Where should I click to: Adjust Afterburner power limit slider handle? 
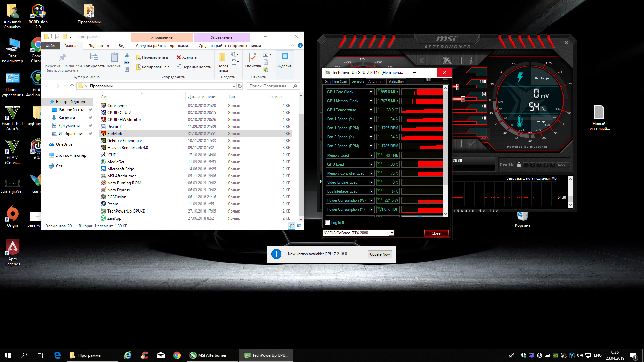pyautogui.click(x=457, y=87)
